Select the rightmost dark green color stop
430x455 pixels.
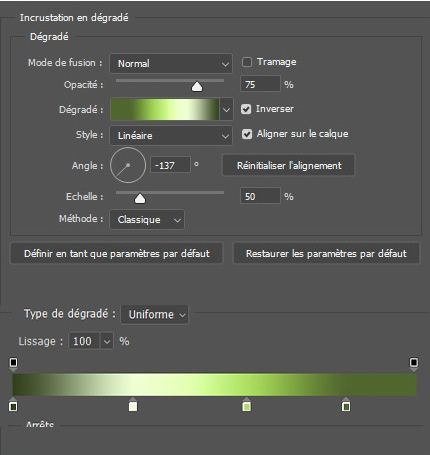(346, 405)
